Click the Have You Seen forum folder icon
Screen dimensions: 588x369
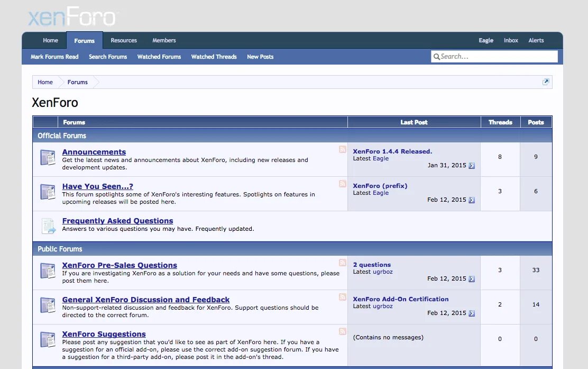48,192
